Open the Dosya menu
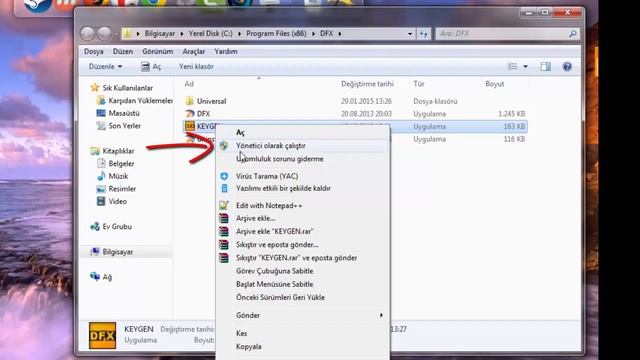 coord(93,51)
